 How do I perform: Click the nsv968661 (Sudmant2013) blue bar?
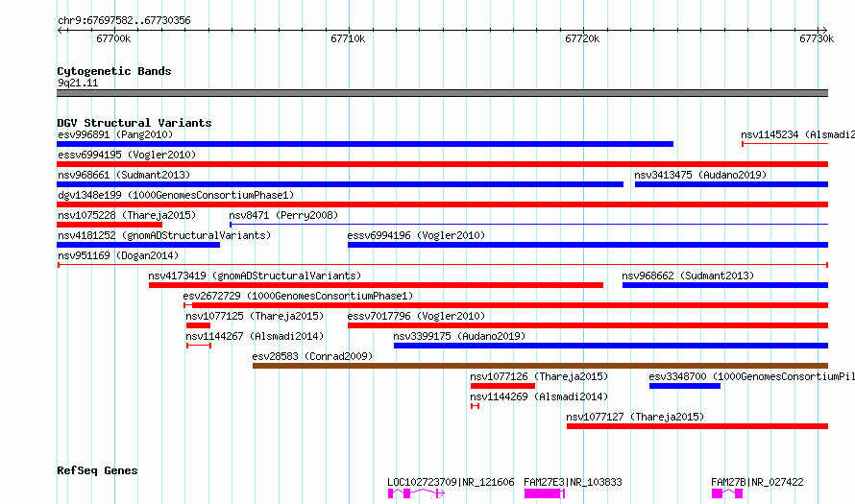340,184
